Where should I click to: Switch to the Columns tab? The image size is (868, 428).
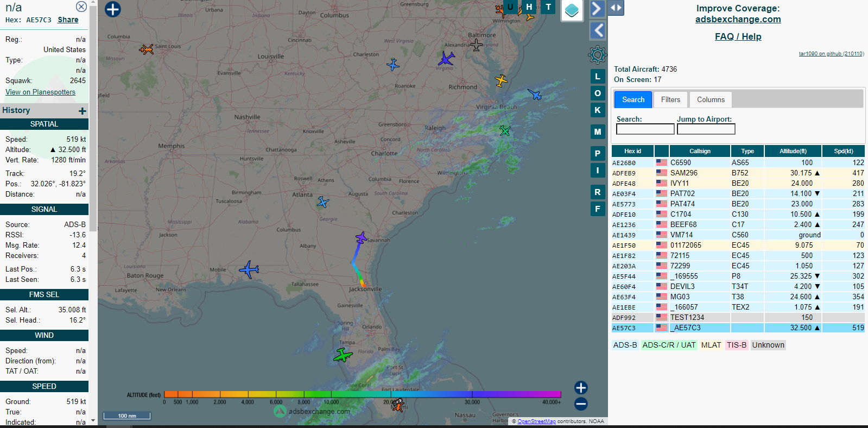(711, 99)
